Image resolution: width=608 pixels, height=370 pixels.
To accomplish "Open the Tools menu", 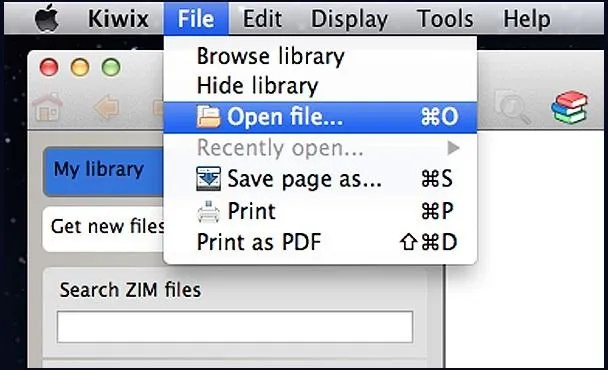I will coord(445,19).
